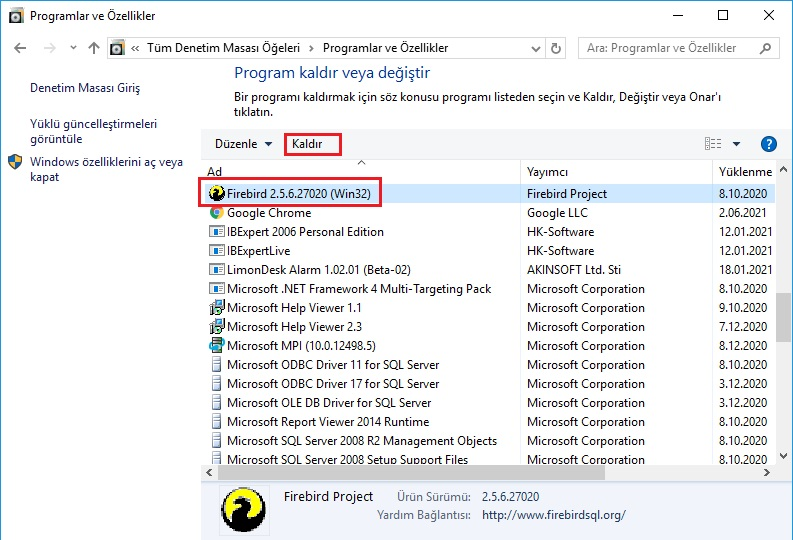This screenshot has height=540, width=793.
Task: Select the IBExpertLive entry
Action: click(258, 251)
